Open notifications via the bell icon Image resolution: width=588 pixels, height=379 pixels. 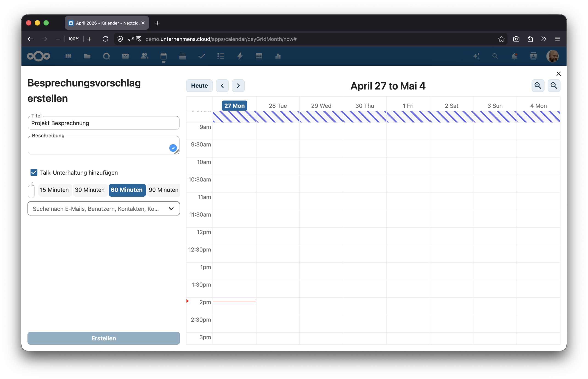pyautogui.click(x=514, y=56)
